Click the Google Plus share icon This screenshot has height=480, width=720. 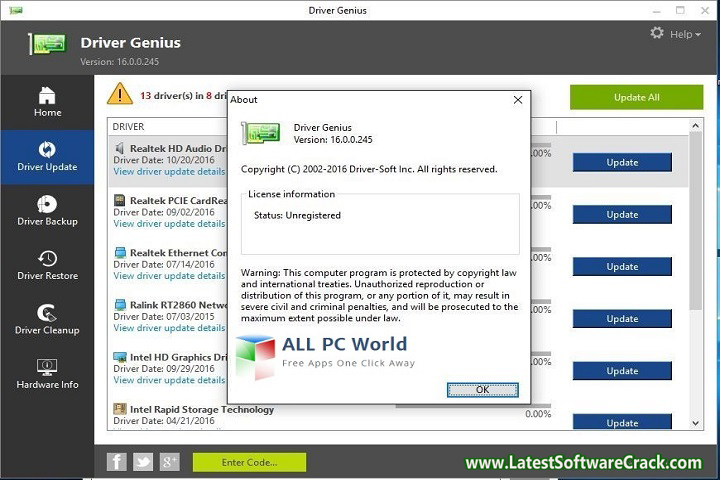(x=169, y=461)
